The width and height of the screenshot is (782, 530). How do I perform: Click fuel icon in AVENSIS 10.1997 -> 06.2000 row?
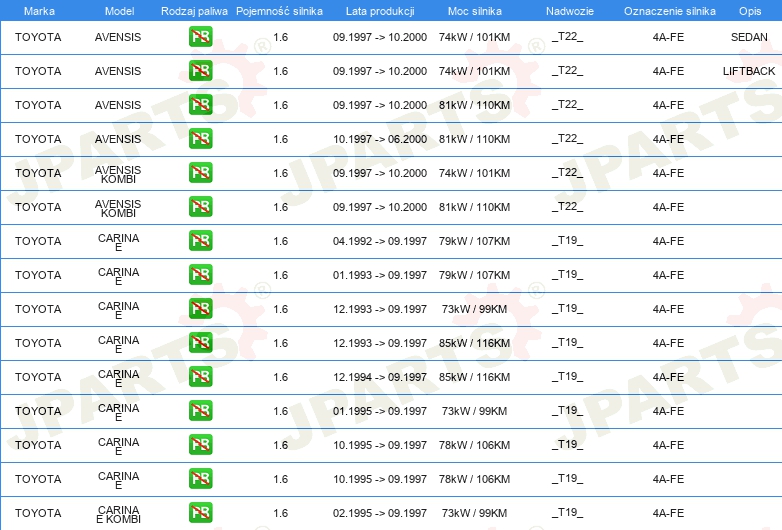pos(200,139)
